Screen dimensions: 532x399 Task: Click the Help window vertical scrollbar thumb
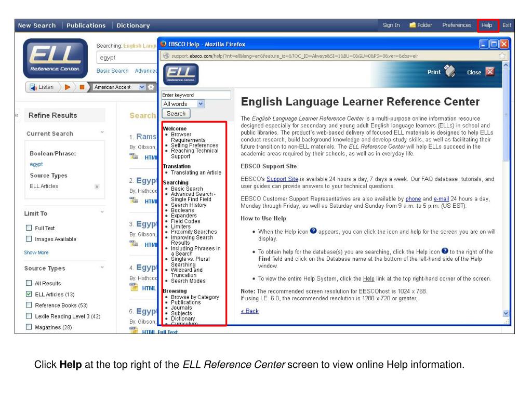click(506, 115)
